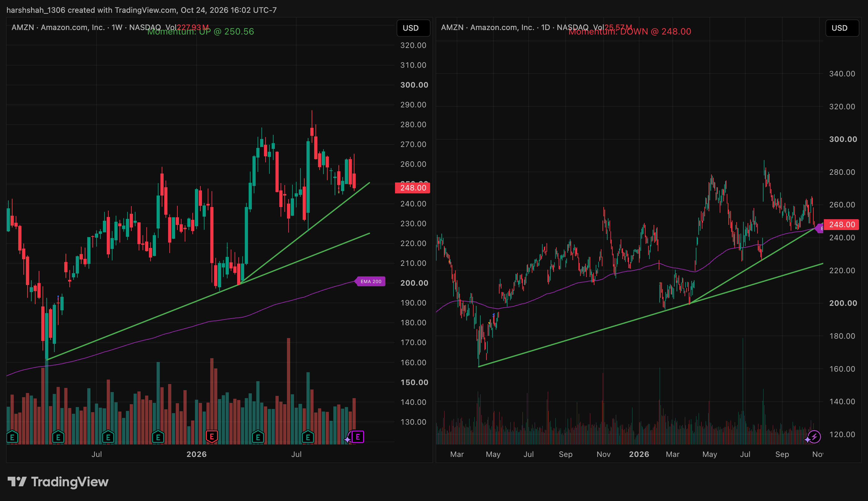
Task: Open the USD currency selector on weekly chart
Action: 413,28
